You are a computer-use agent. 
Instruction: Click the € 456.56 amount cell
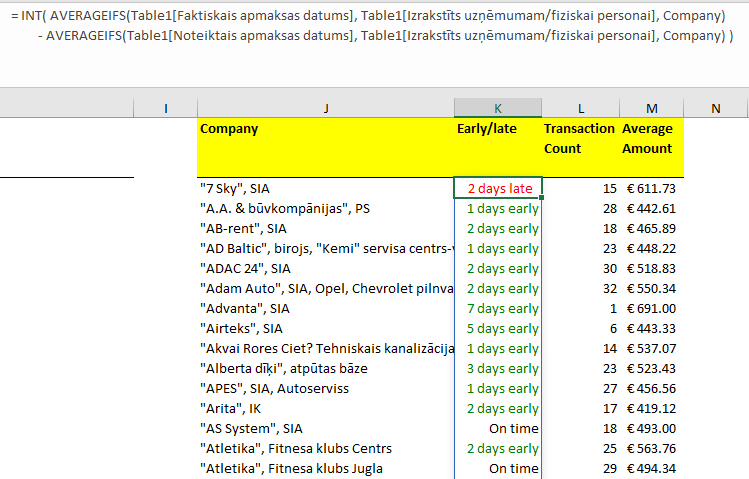[652, 389]
